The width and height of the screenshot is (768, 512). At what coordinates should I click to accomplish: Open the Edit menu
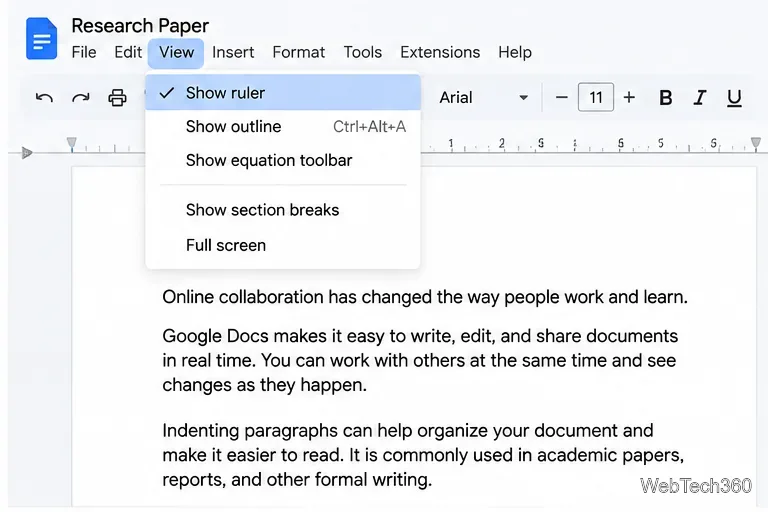pyautogui.click(x=128, y=52)
